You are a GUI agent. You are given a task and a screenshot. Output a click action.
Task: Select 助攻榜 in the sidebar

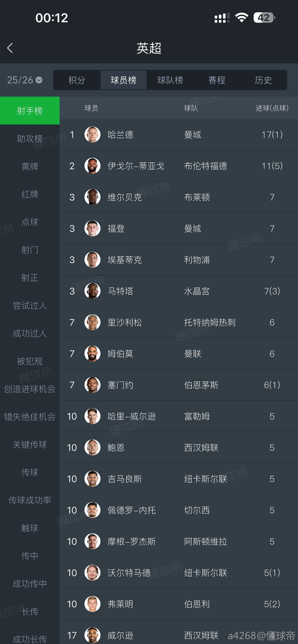30,138
